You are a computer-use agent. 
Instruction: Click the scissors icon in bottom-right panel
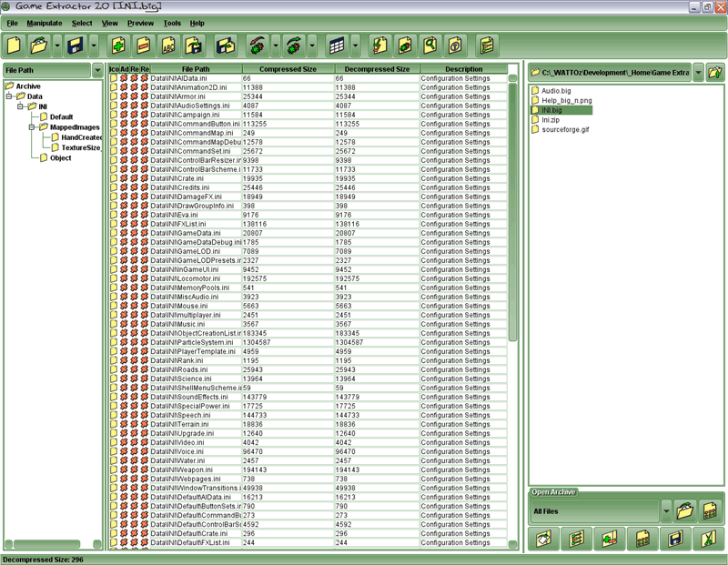(x=706, y=539)
